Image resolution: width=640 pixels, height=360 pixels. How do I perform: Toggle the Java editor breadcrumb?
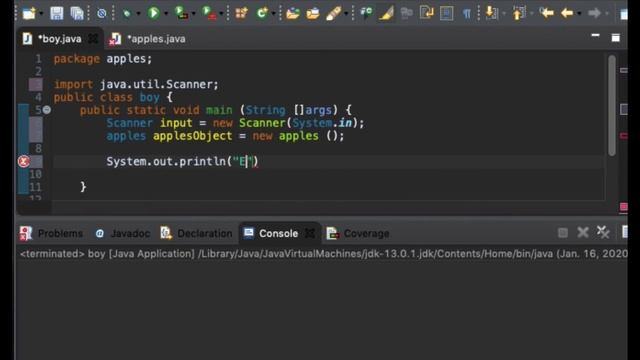pyautogui.click(x=366, y=13)
